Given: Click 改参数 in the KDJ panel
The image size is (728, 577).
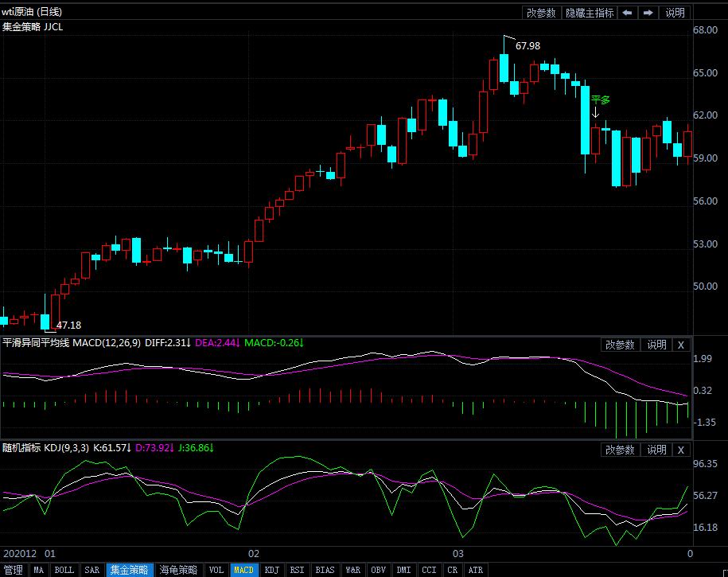Looking at the screenshot, I should click(620, 450).
